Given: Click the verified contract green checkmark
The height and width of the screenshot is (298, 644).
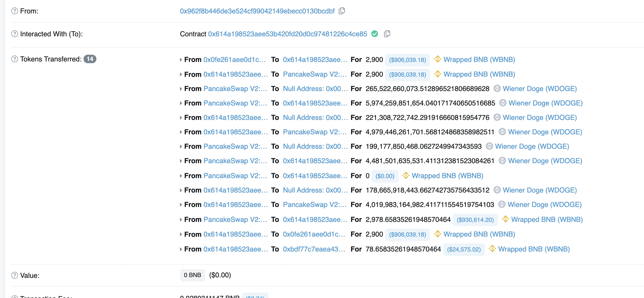Looking at the screenshot, I should [x=374, y=34].
